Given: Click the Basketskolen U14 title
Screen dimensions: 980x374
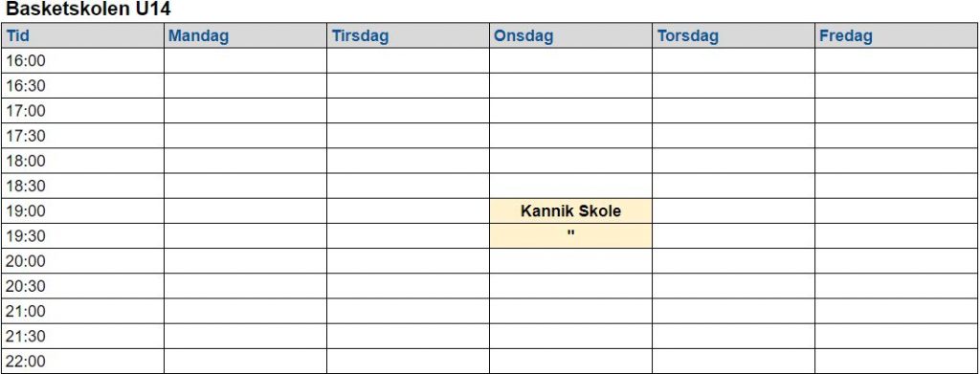Looking at the screenshot, I should [x=88, y=10].
